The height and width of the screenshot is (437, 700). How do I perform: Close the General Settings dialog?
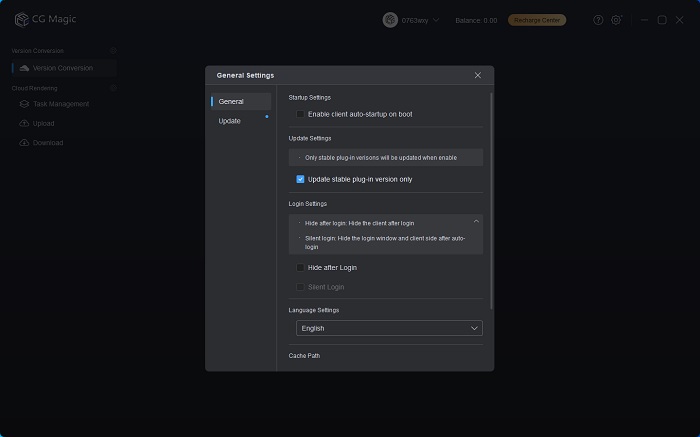477,75
